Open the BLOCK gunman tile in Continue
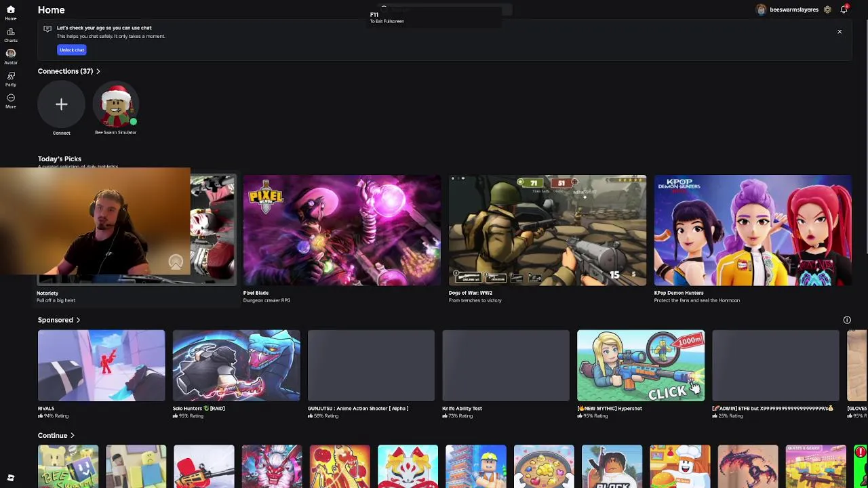This screenshot has width=868, height=488. [x=612, y=466]
